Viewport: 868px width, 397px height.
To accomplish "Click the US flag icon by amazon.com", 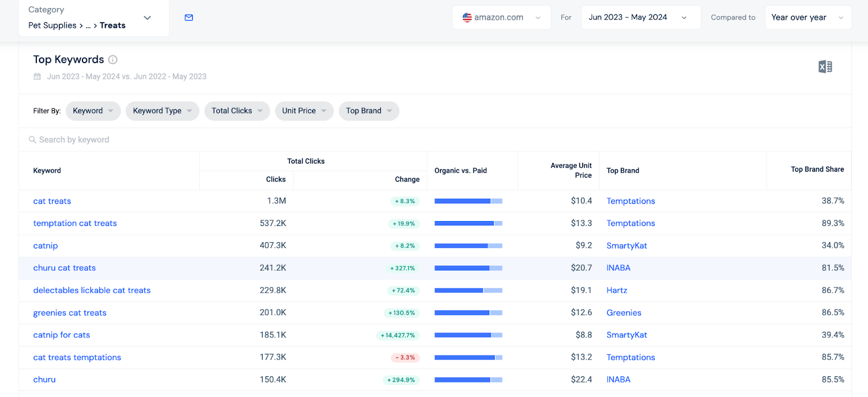I will (x=467, y=17).
